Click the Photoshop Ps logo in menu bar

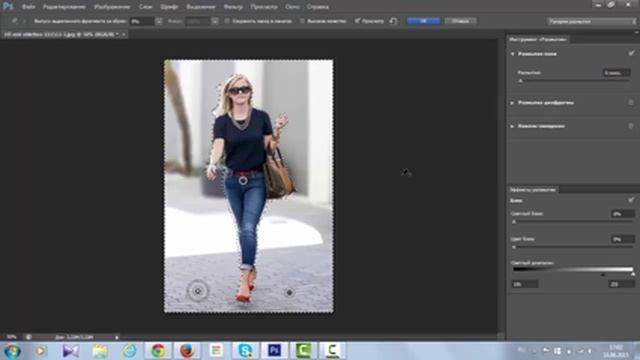(7, 7)
